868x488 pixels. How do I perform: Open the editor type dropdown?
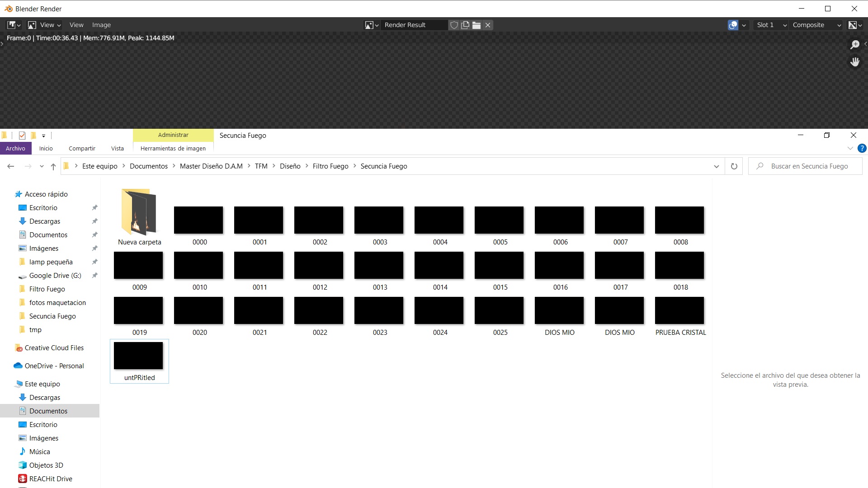(14, 25)
